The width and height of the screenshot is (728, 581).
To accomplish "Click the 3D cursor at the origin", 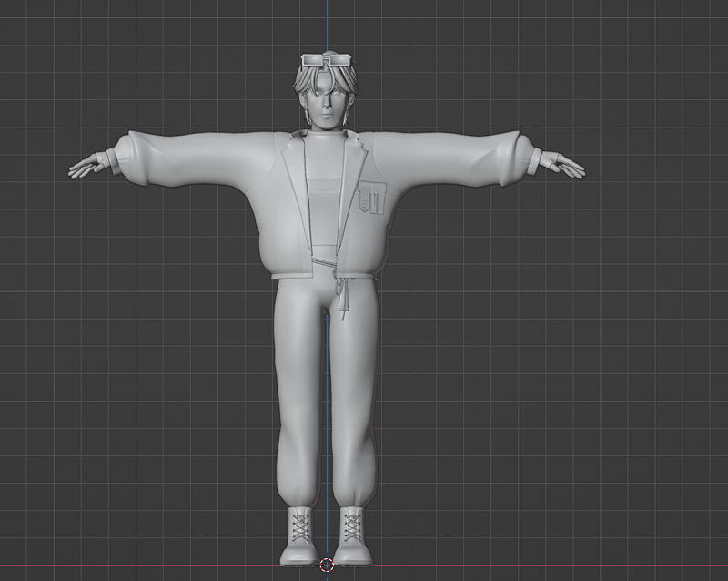I will (327, 566).
